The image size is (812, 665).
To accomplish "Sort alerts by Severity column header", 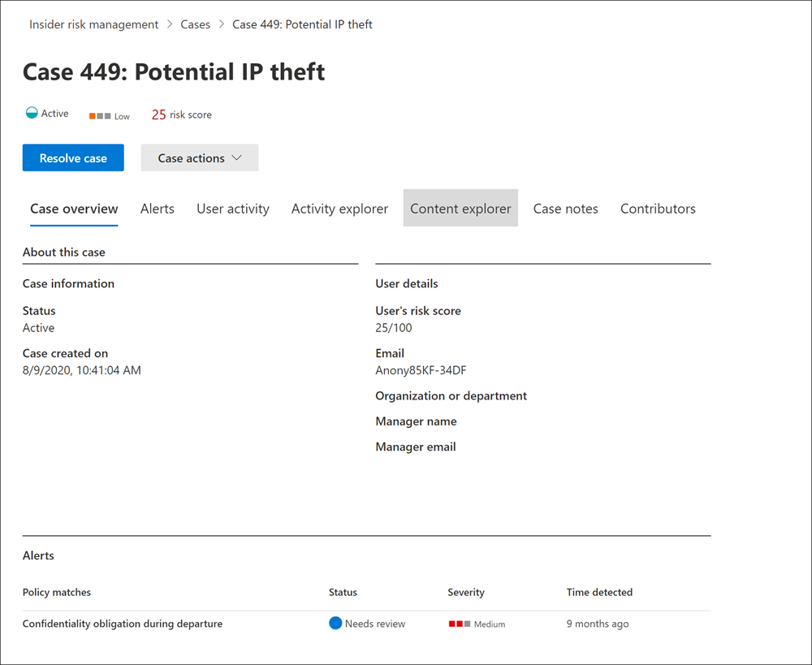I will (x=466, y=592).
